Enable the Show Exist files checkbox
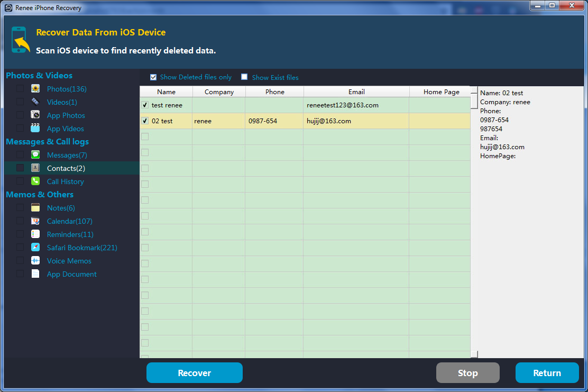Image resolution: width=588 pixels, height=392 pixels. 244,77
